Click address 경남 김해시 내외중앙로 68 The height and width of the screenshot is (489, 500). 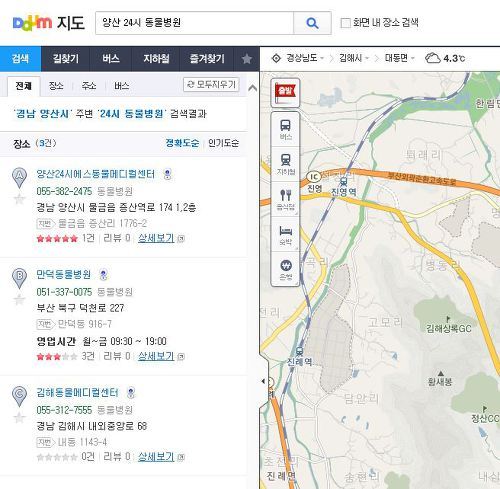pyautogui.click(x=92, y=426)
